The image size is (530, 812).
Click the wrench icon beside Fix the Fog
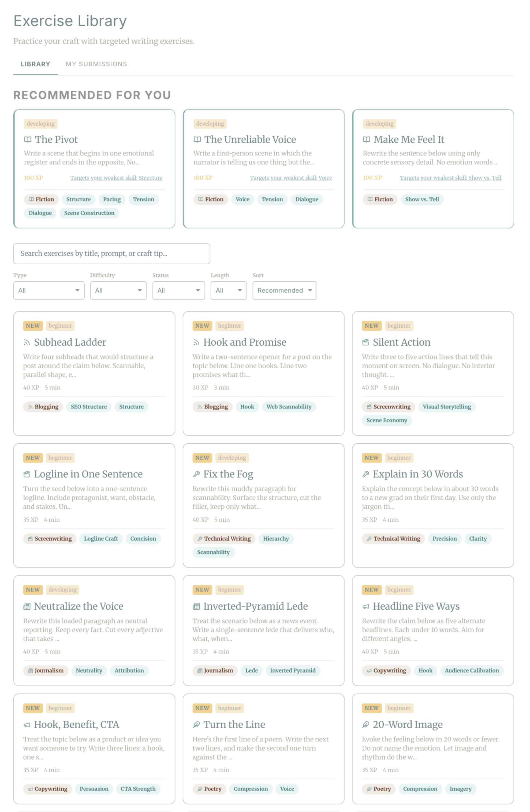point(196,474)
